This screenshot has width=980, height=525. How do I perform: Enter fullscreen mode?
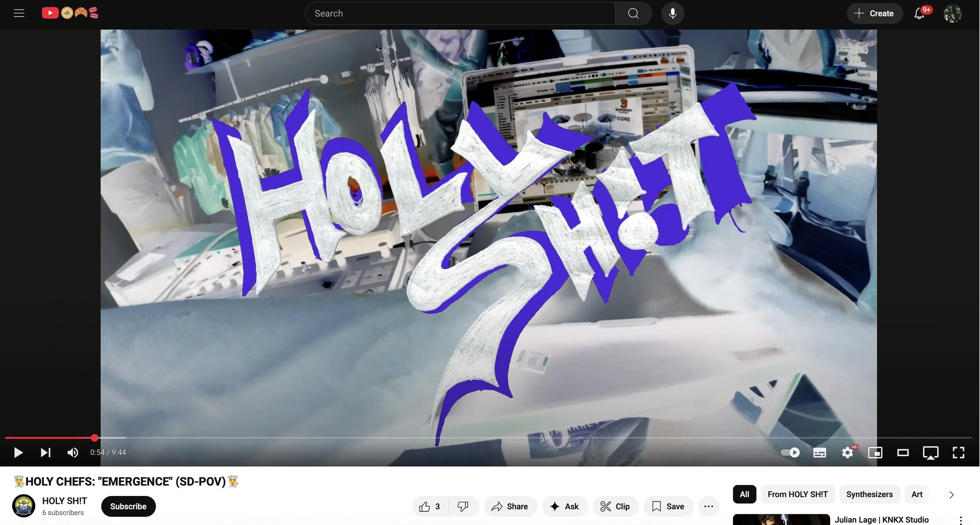tap(958, 452)
